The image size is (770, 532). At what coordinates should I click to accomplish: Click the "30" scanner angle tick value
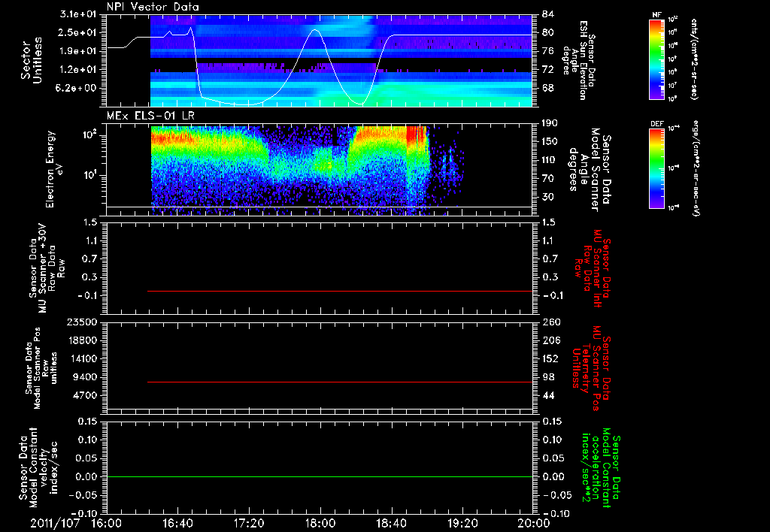[x=548, y=197]
